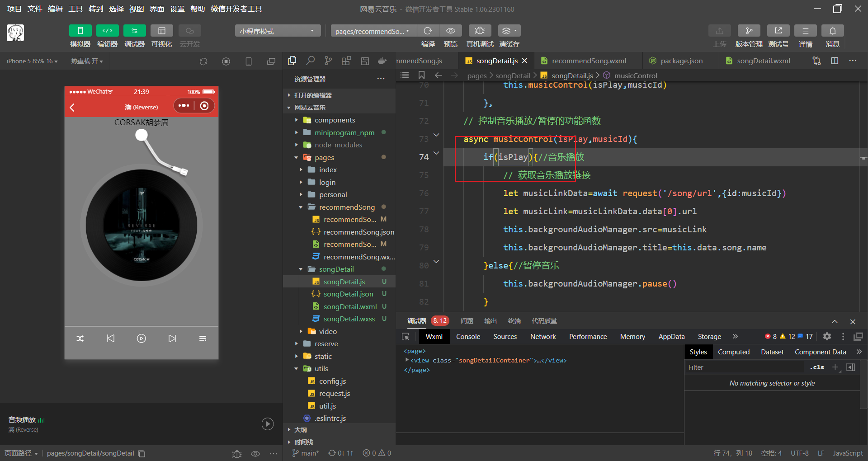
Task: Click the simulator stop record icon
Action: 226,61
